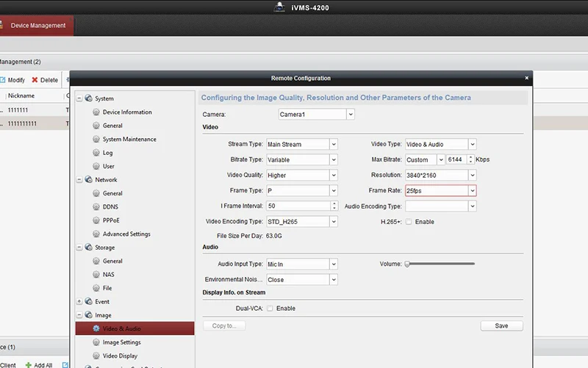Select Image Settings in the tree
Viewport: 588px width, 368px height.
point(121,342)
